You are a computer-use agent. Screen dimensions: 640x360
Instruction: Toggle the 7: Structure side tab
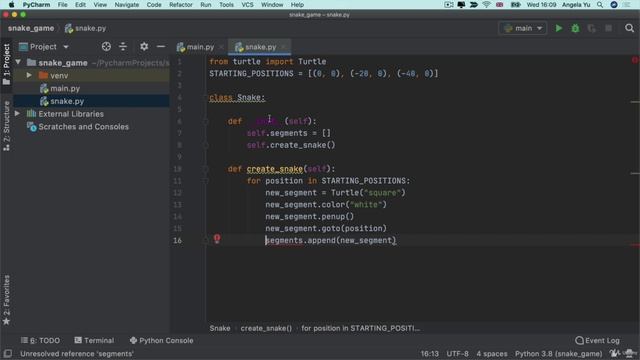(6, 126)
